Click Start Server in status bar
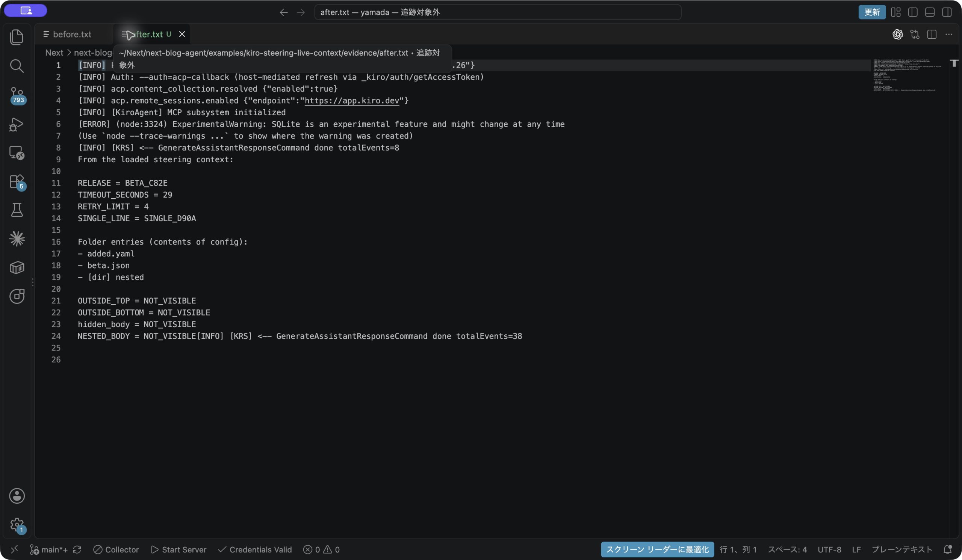This screenshot has width=962, height=560. 178,549
